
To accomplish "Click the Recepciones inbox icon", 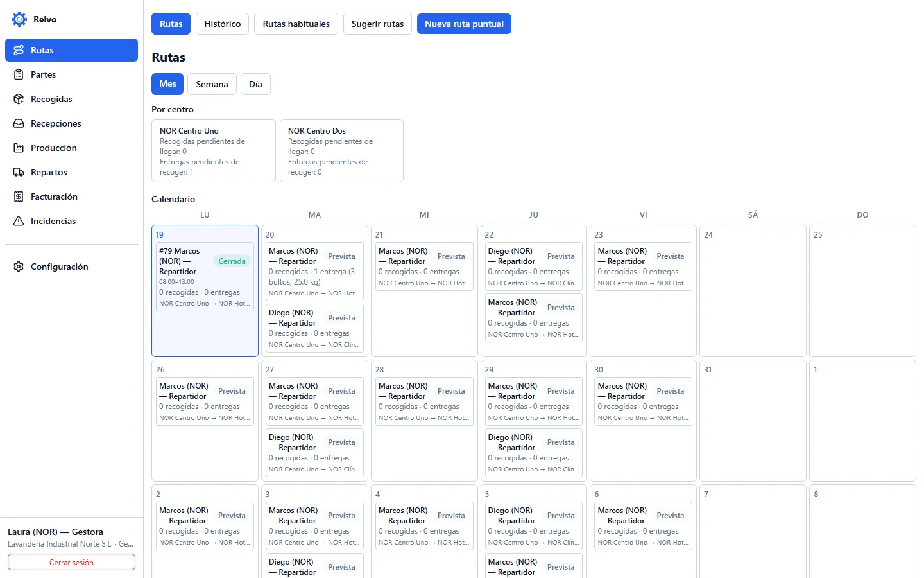I will coord(19,123).
